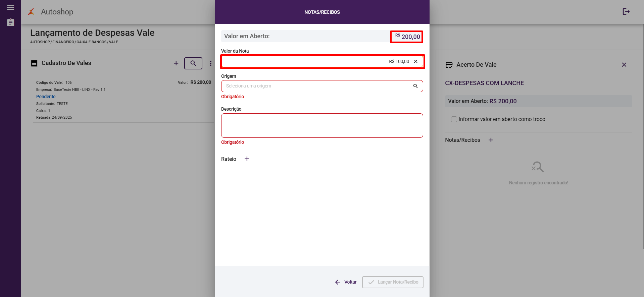Click the logout icon
This screenshot has width=644, height=297.
[626, 12]
